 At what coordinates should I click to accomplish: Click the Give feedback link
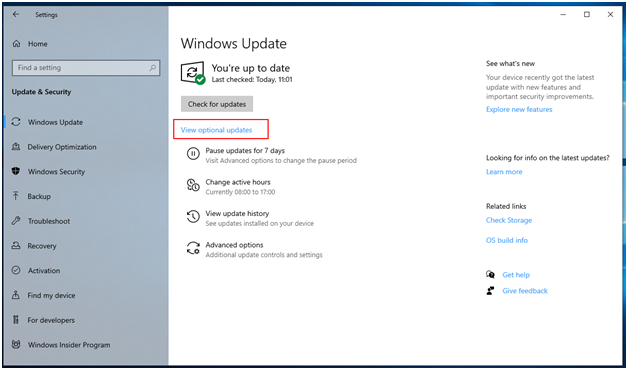(x=525, y=291)
